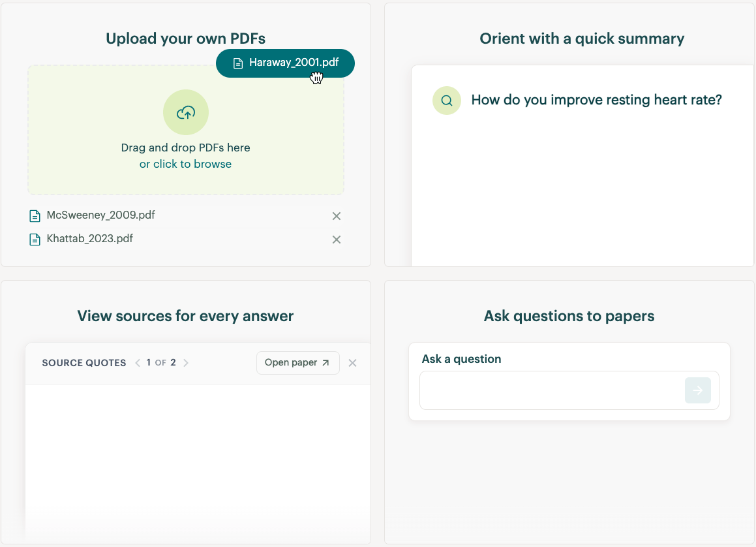Remove McSweeney_2009.pdf from the upload list
The image size is (756, 547).
tap(337, 216)
